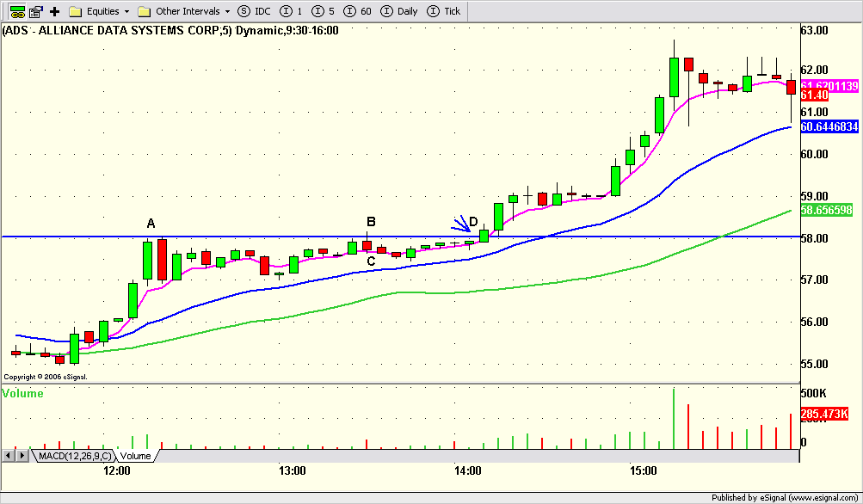Click the green 58.656598 average label
This screenshot has width=863, height=504.
click(x=826, y=210)
